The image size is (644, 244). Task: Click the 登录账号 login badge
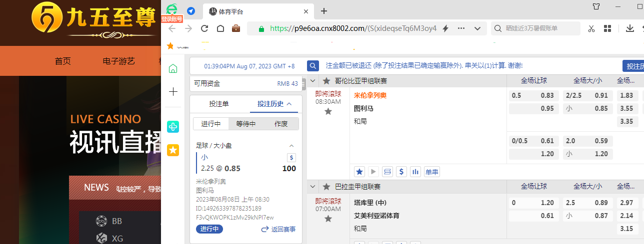[172, 18]
